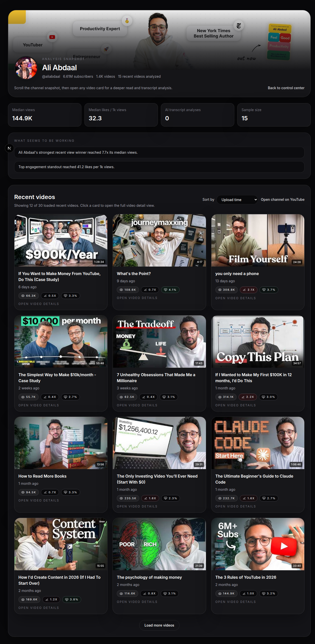The height and width of the screenshot is (644, 315).
Task: Open channel on YouTube link
Action: (x=283, y=200)
